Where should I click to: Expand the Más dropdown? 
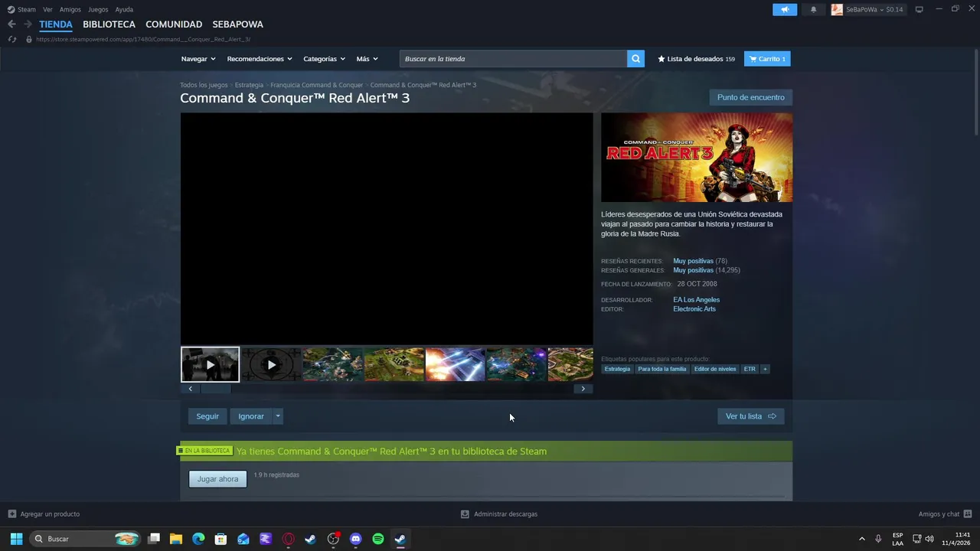click(367, 59)
